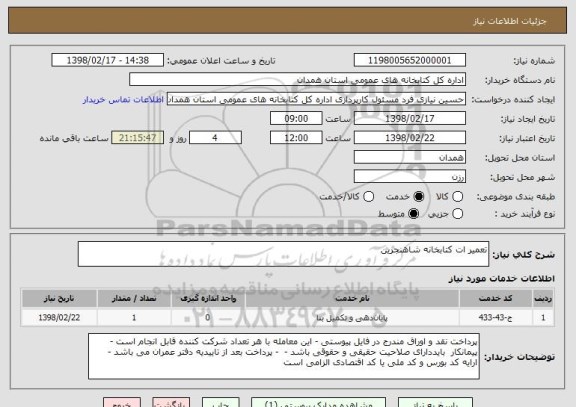Click table date cell 1398/02/22

click(59, 317)
